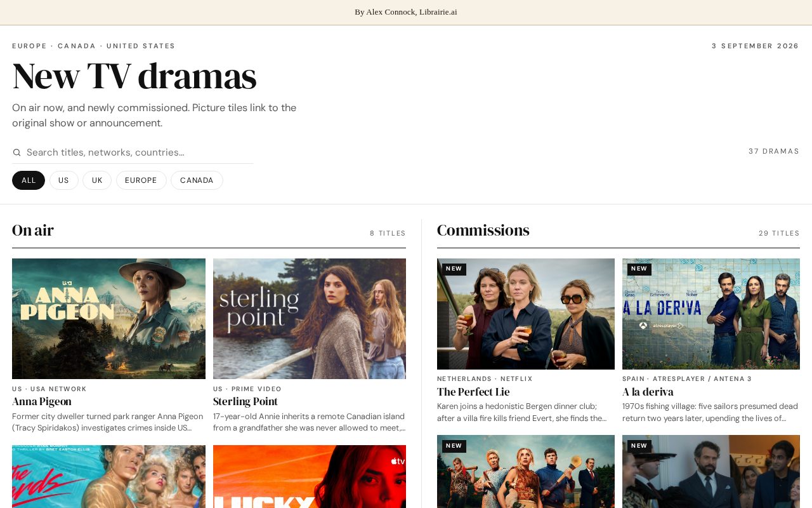Click the Anna Pigeon description text

coord(108,422)
